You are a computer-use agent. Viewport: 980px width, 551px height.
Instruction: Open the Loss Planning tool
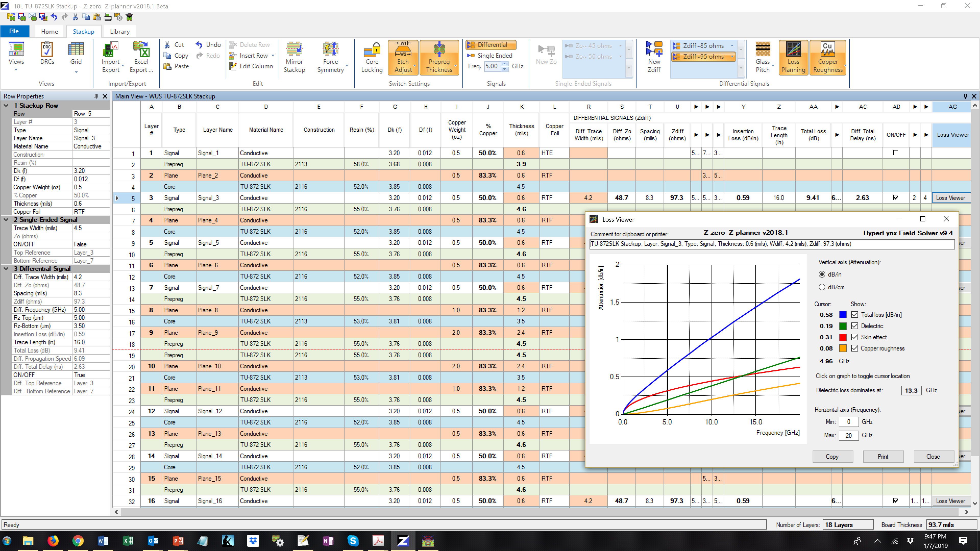pyautogui.click(x=793, y=57)
